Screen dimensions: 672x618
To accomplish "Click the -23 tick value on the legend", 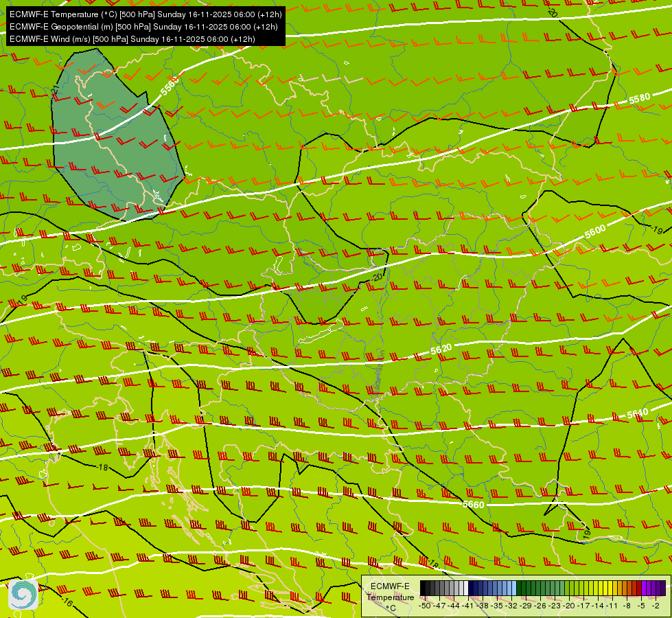I will (x=555, y=606).
